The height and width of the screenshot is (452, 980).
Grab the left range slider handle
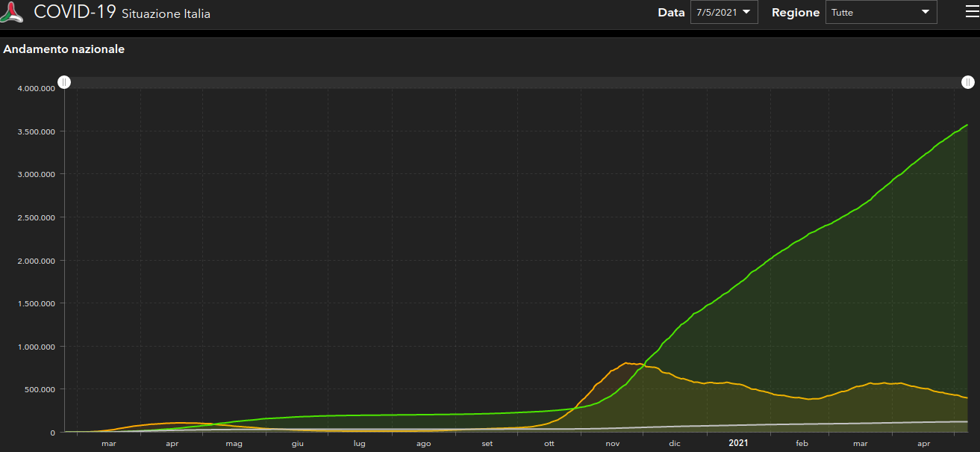click(x=65, y=82)
